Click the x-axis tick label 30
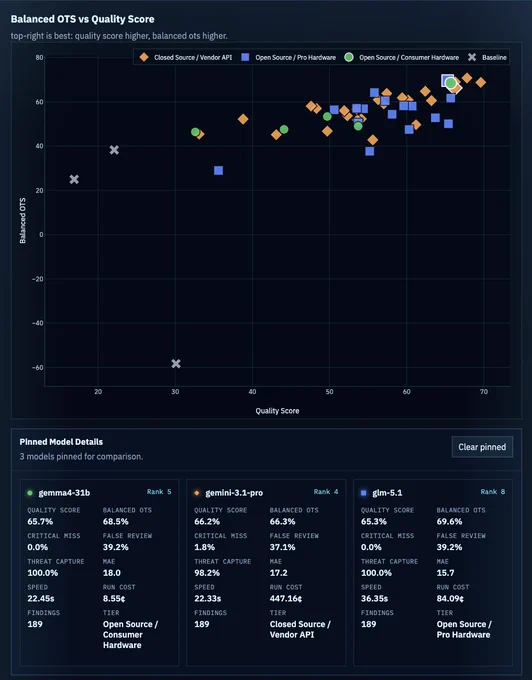 (x=175, y=392)
